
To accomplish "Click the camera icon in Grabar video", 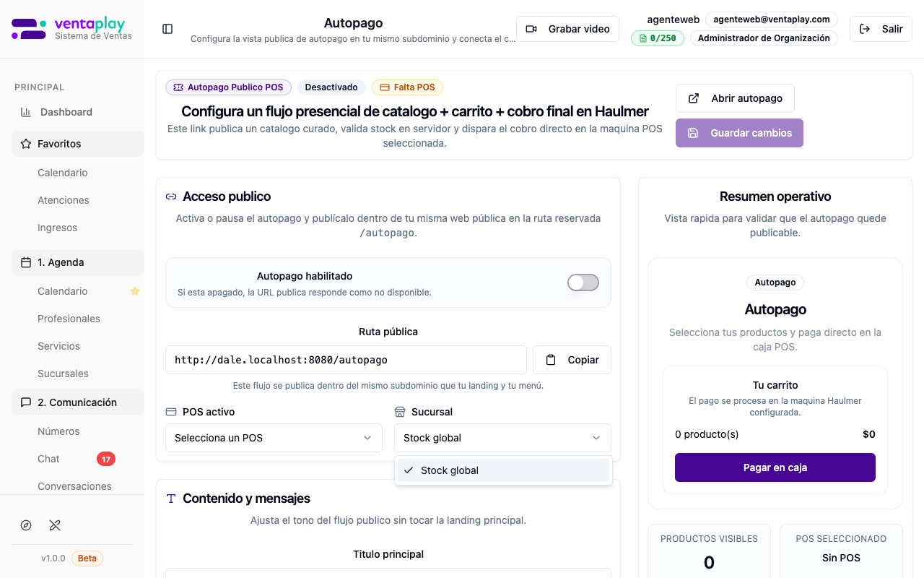I will click(x=531, y=29).
